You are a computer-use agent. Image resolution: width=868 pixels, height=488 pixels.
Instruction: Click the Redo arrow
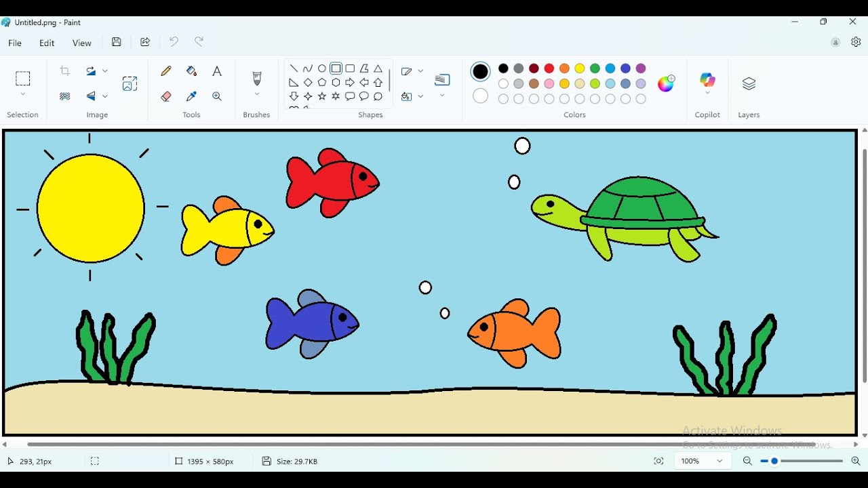click(199, 42)
